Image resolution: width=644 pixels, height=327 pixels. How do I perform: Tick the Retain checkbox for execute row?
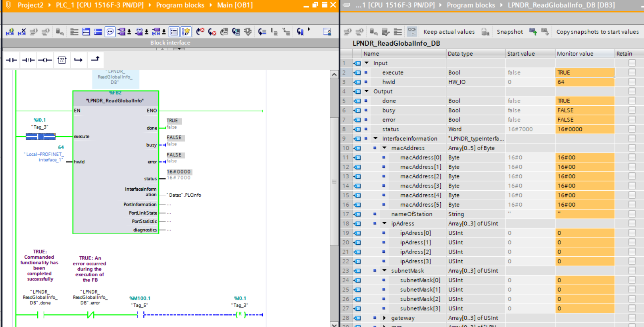[x=632, y=72]
